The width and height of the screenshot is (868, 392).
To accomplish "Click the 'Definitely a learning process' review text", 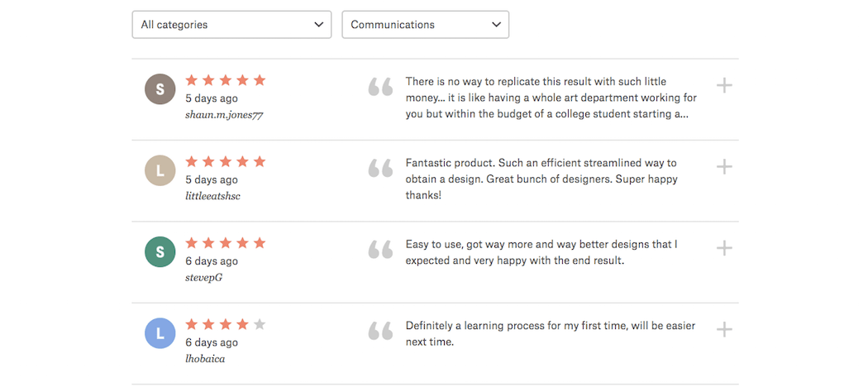I will [551, 334].
